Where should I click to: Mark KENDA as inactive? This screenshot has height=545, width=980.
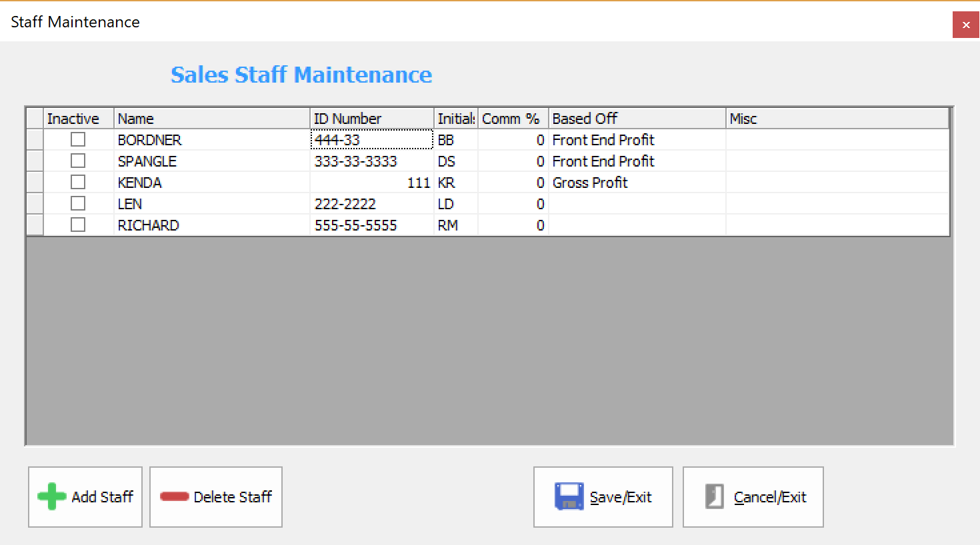pyautogui.click(x=77, y=182)
